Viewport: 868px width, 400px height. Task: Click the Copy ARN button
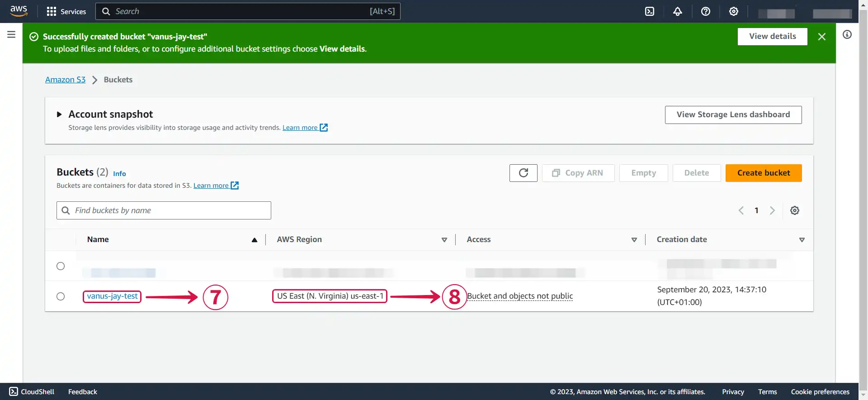(578, 173)
